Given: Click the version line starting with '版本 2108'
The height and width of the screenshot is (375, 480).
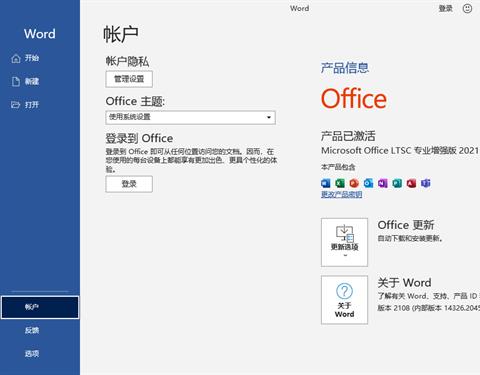Looking at the screenshot, I should (x=429, y=308).
